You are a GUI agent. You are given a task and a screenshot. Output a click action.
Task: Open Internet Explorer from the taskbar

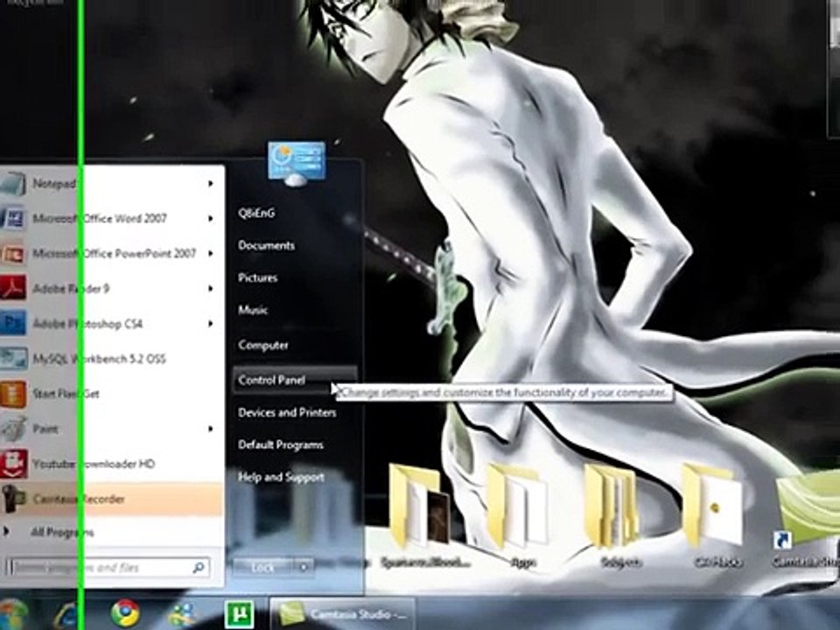coord(66,615)
